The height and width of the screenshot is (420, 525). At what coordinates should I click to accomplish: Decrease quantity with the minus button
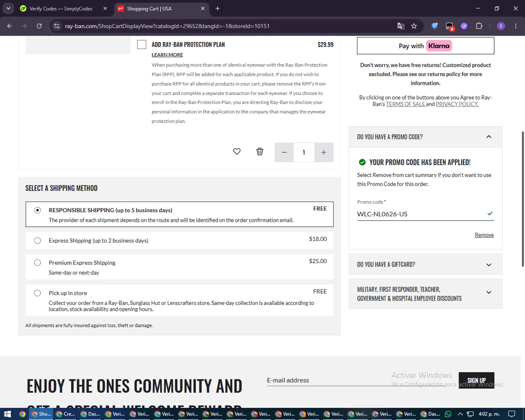click(284, 152)
